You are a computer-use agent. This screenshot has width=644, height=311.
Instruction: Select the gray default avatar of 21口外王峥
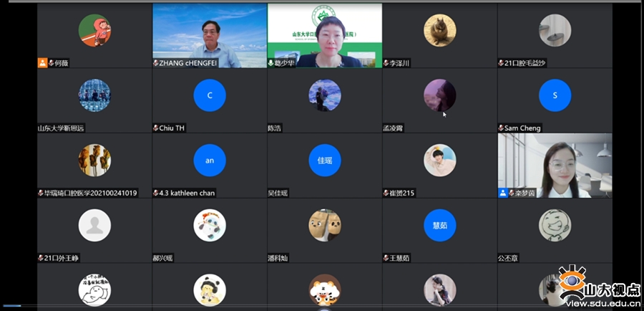pyautogui.click(x=94, y=226)
